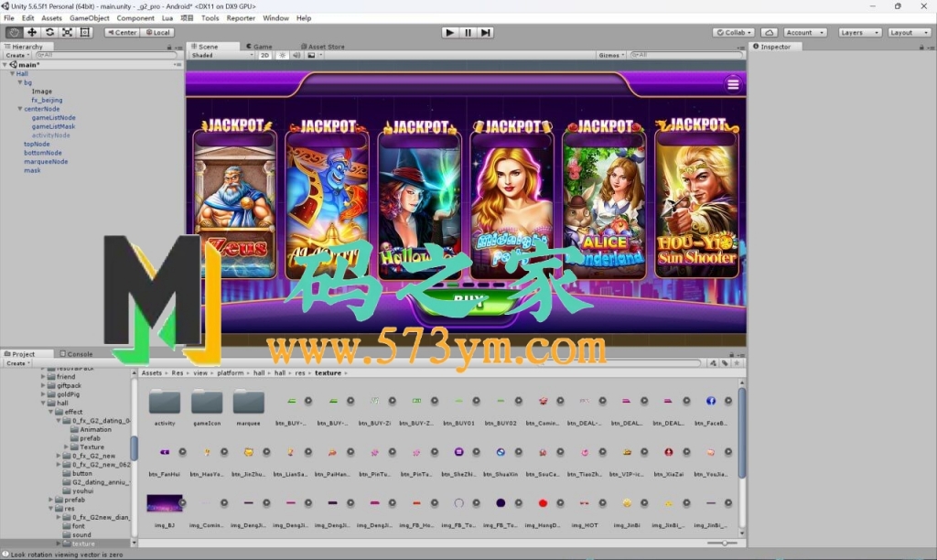Click the Pause button
The width and height of the screenshot is (937, 560).
click(x=468, y=32)
